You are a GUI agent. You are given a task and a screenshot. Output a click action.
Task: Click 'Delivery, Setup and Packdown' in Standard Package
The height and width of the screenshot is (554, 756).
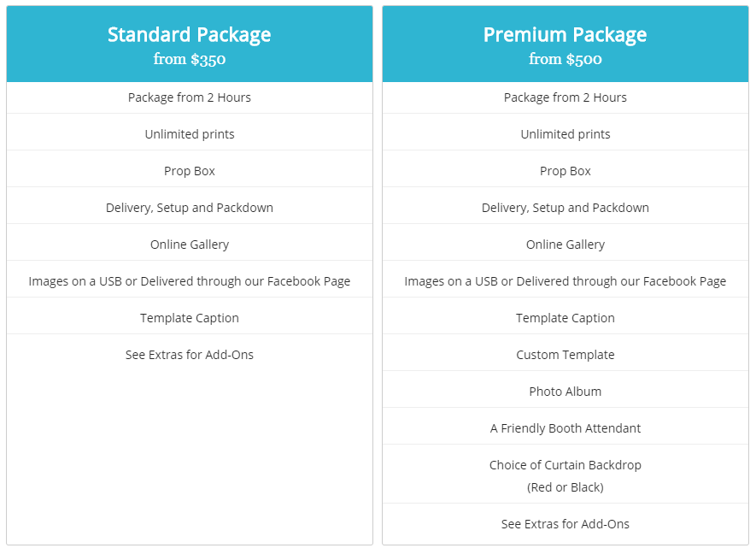pos(190,208)
